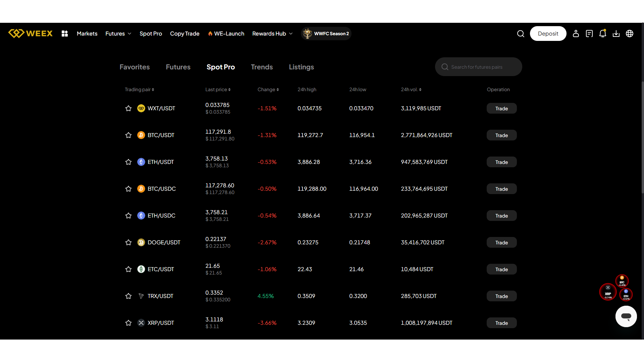This screenshot has width=644, height=362.
Task: Click the Dogecoin icon
Action: (x=141, y=242)
